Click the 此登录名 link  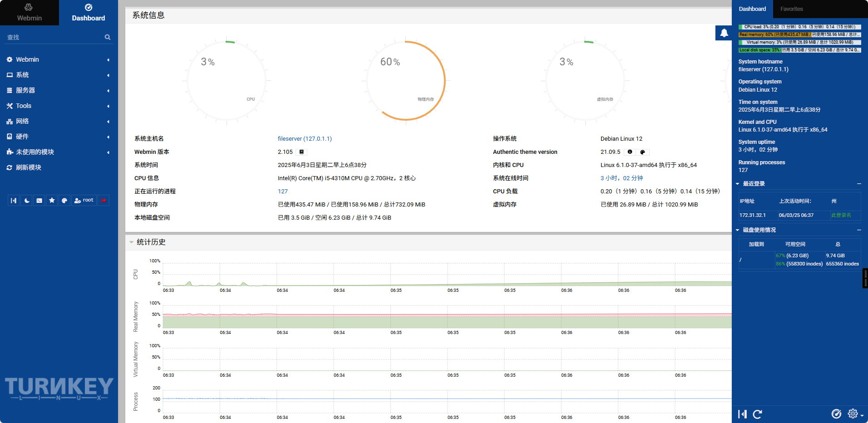(x=843, y=215)
